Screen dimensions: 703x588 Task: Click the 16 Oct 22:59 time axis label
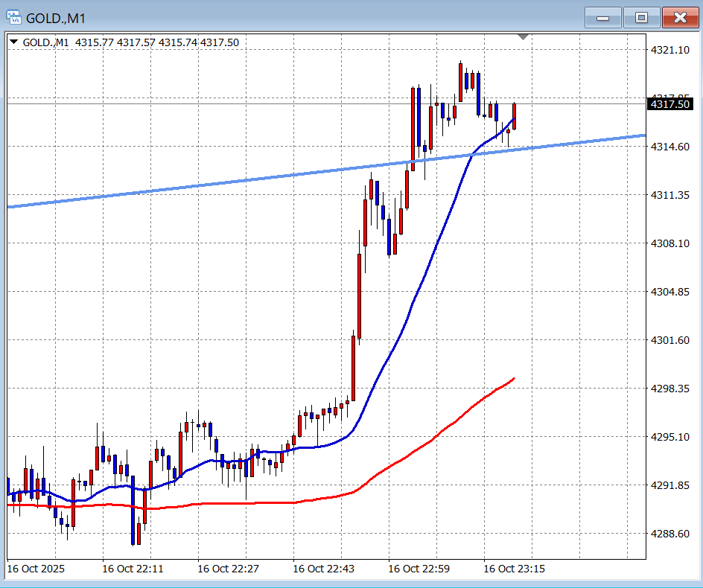419,569
